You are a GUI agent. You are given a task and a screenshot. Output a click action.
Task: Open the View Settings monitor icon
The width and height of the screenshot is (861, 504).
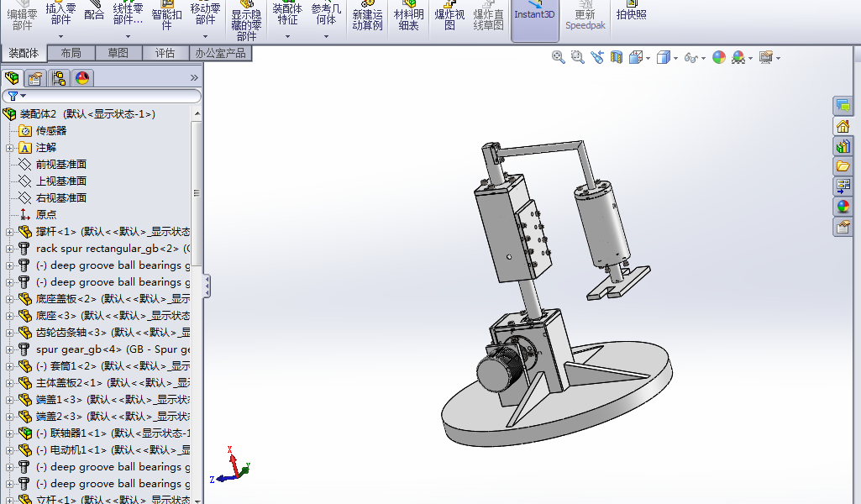(765, 57)
